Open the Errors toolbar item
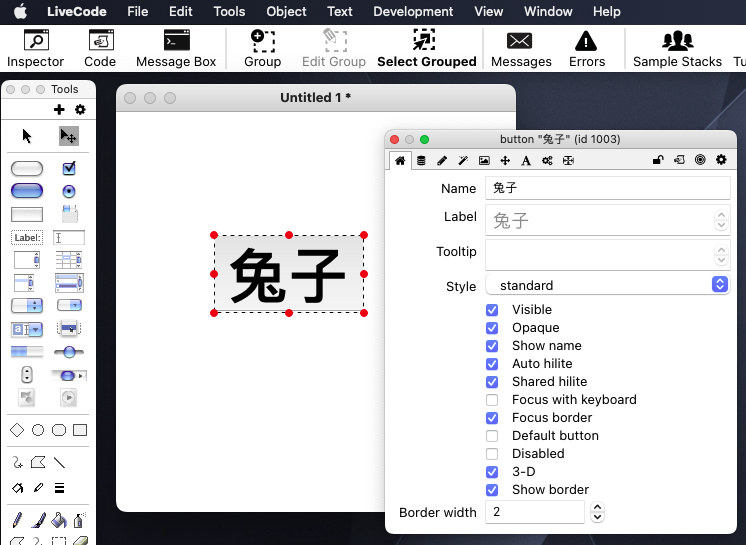The height and width of the screenshot is (545, 746). click(x=587, y=49)
